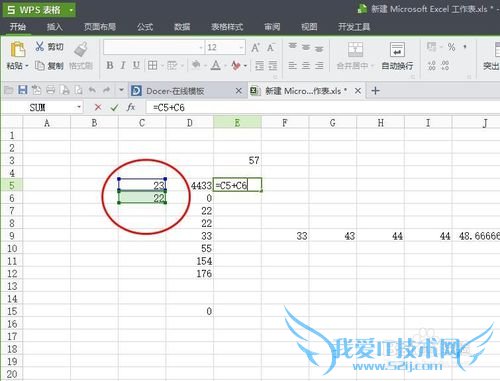This screenshot has height=381, width=500.
Task: Click cell D5 containing 4433
Action: [190, 185]
